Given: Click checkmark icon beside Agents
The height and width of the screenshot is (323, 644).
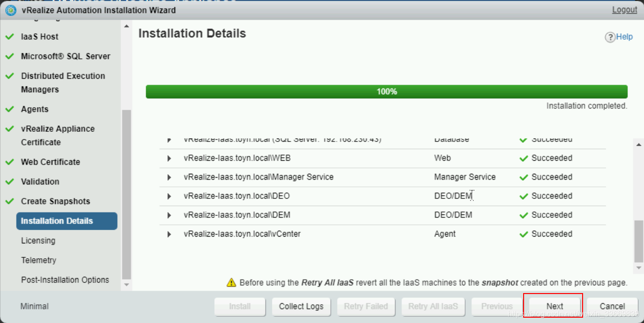Looking at the screenshot, I should click(10, 110).
